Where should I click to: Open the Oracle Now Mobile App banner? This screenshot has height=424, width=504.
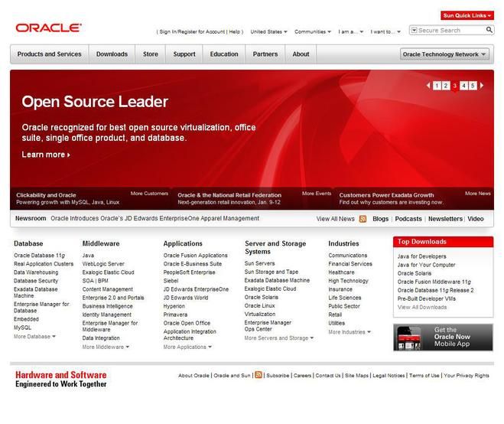(443, 338)
